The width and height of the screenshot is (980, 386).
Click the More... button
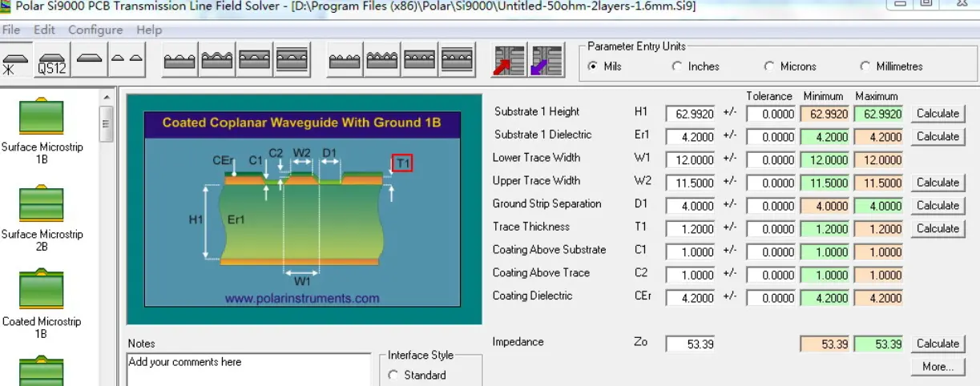(937, 367)
